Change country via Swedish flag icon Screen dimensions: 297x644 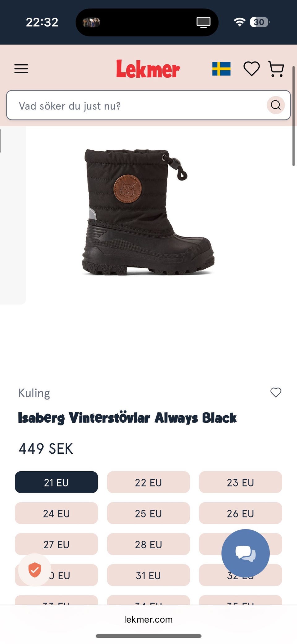(x=221, y=69)
